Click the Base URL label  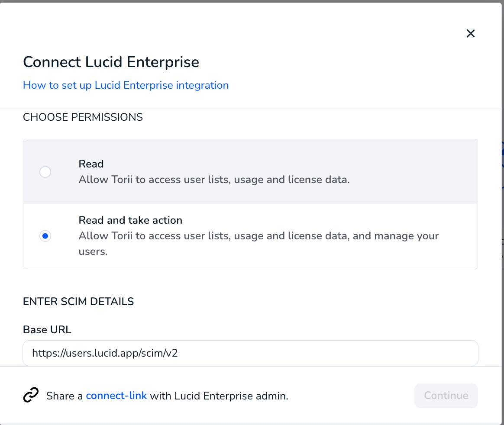click(x=47, y=330)
